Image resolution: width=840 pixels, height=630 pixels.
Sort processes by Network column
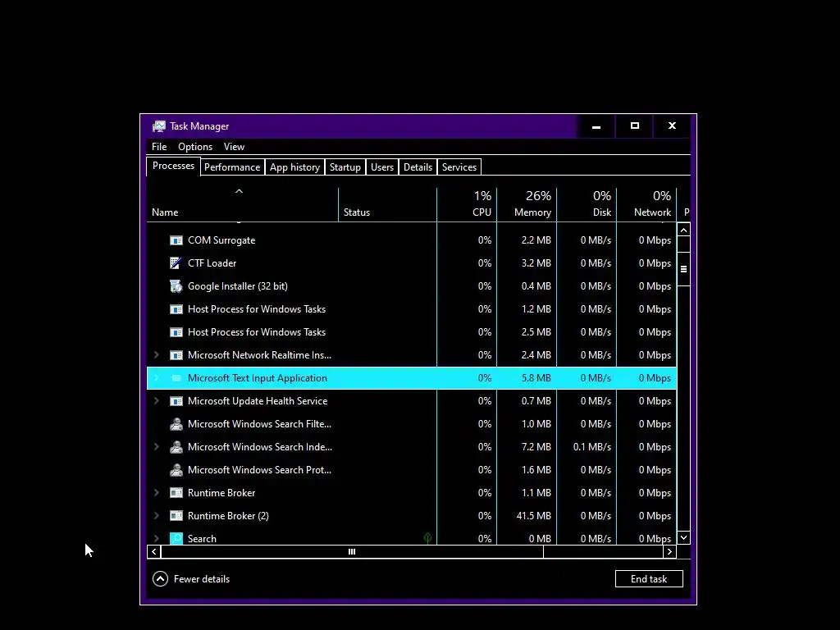[x=646, y=204]
